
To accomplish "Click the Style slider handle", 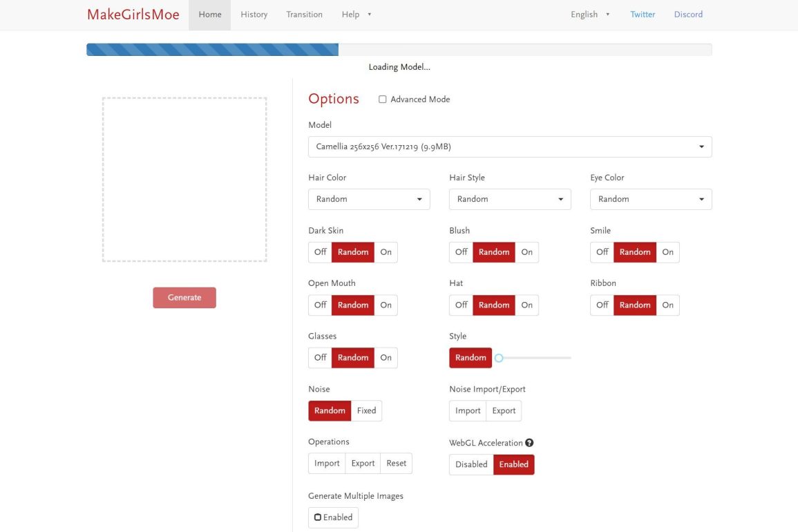I will [x=499, y=358].
